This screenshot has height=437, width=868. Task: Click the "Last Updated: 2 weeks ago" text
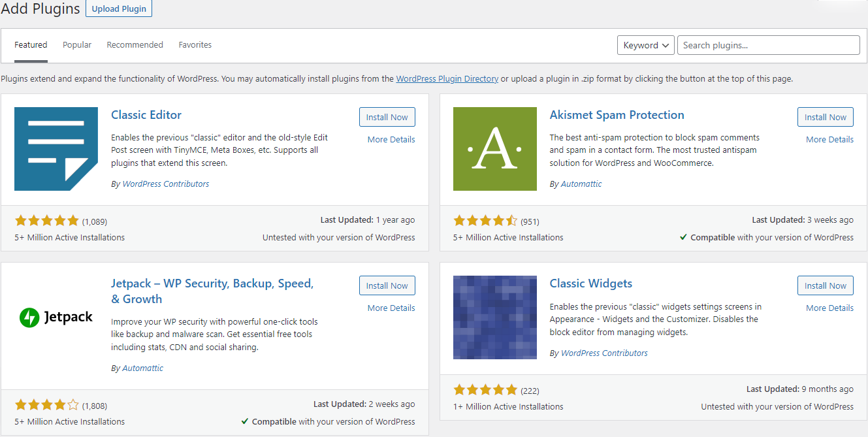pyautogui.click(x=364, y=404)
